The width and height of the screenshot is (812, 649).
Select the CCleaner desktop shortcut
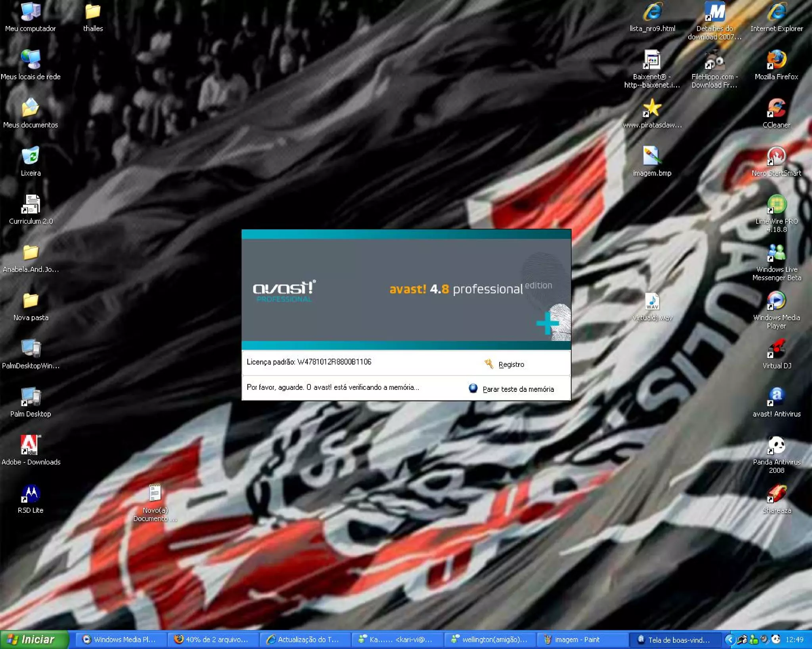click(776, 108)
